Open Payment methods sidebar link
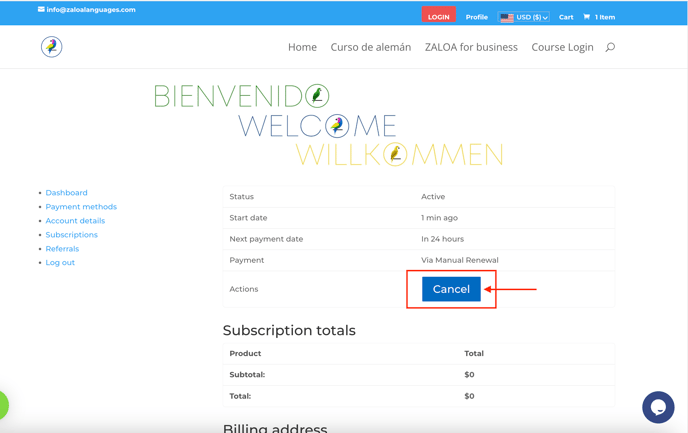 pos(81,207)
